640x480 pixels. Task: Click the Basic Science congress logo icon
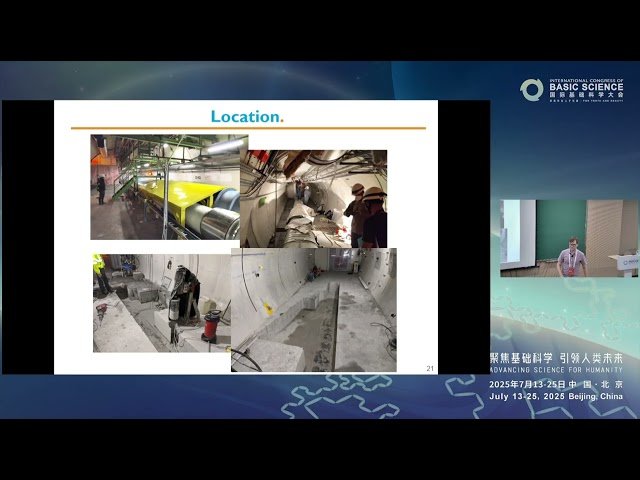531,90
